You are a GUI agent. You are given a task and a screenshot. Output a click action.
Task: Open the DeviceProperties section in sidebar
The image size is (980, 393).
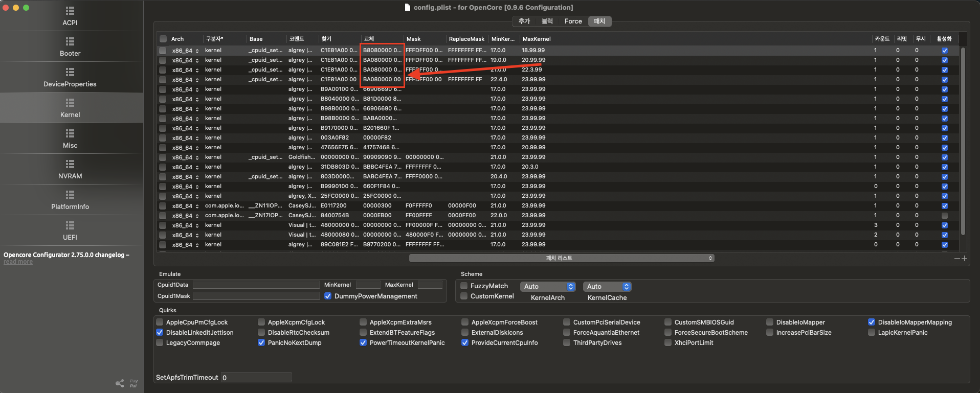(70, 77)
